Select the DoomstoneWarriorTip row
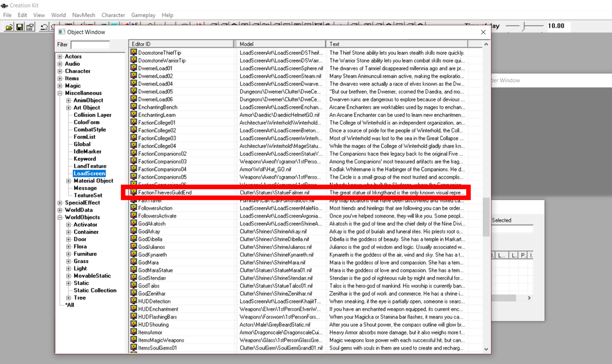This screenshot has width=612, height=364. click(298, 61)
